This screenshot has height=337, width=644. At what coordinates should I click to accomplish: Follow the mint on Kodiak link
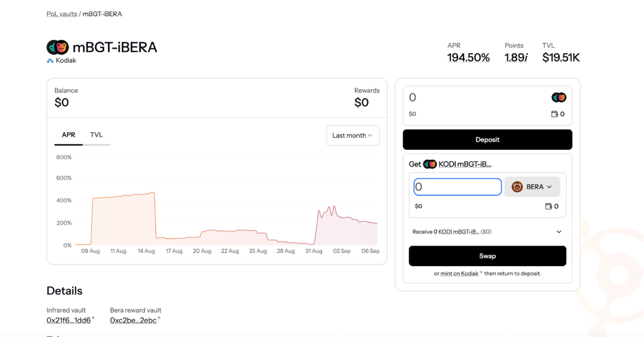click(x=460, y=273)
